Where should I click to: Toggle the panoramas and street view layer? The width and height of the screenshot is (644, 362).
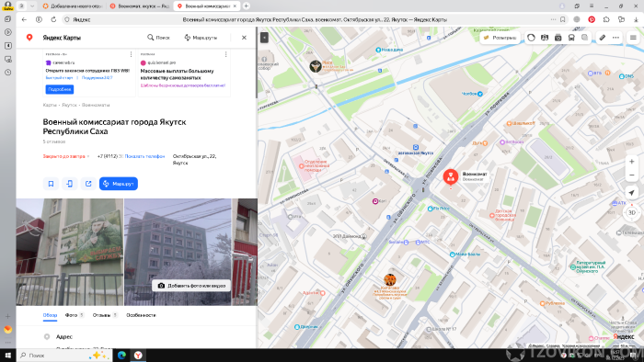coord(545,38)
